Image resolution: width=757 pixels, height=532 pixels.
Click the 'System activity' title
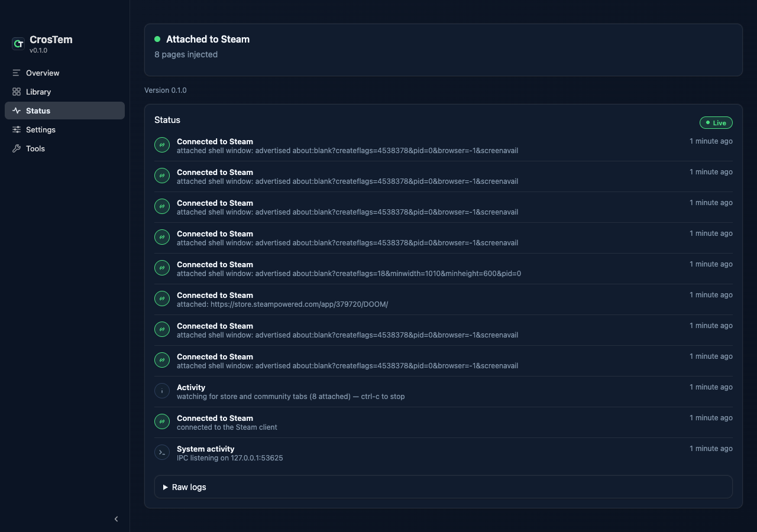pyautogui.click(x=205, y=449)
